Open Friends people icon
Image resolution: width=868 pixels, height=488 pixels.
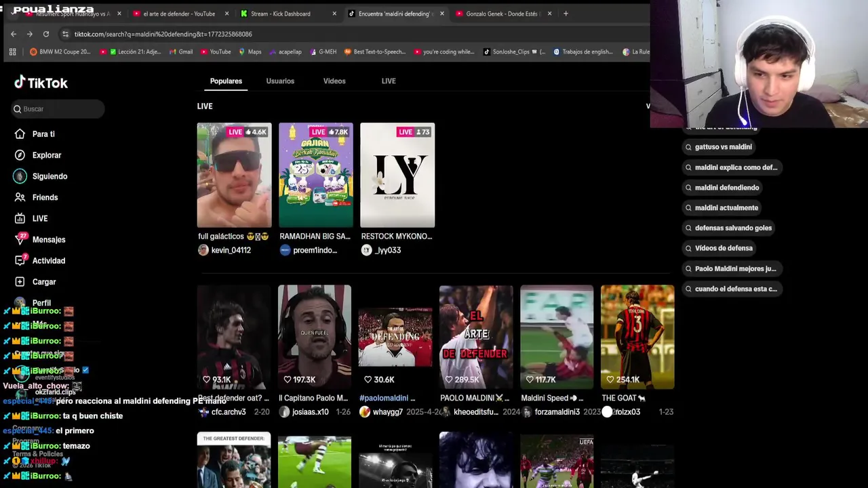tap(20, 197)
